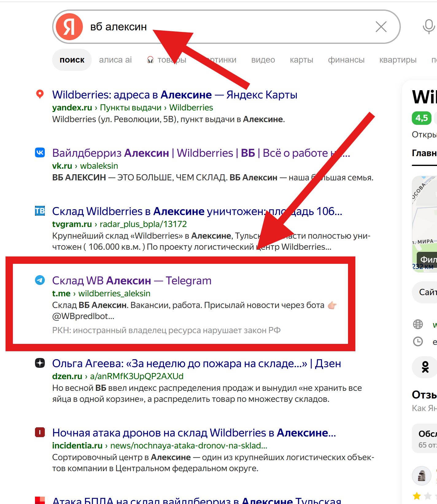Viewport: 437px width, 504px height.
Task: Click the Telegram favicon beside Склад WB Алексин
Action: [40, 280]
